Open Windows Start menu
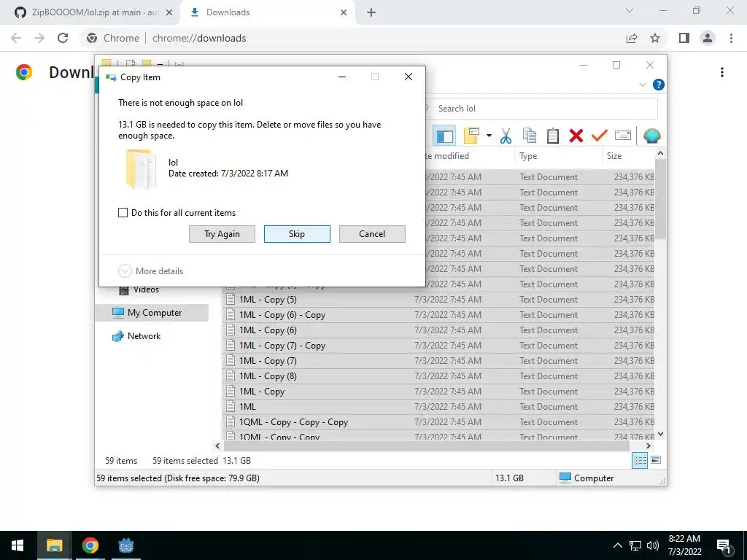The image size is (747, 560). tap(18, 545)
